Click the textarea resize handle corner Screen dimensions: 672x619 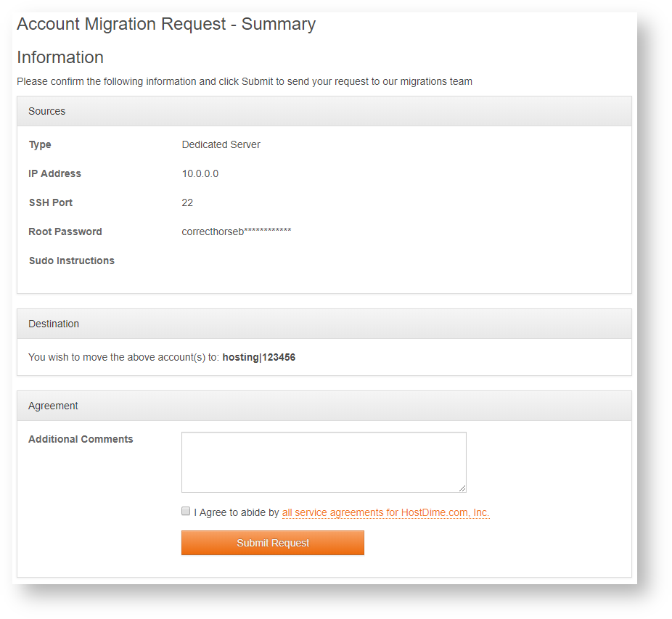coord(464,488)
